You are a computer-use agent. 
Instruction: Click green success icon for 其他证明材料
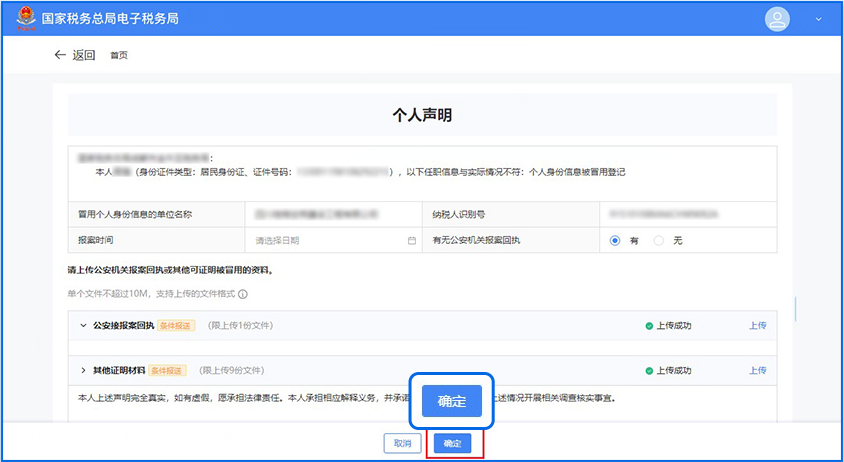649,371
